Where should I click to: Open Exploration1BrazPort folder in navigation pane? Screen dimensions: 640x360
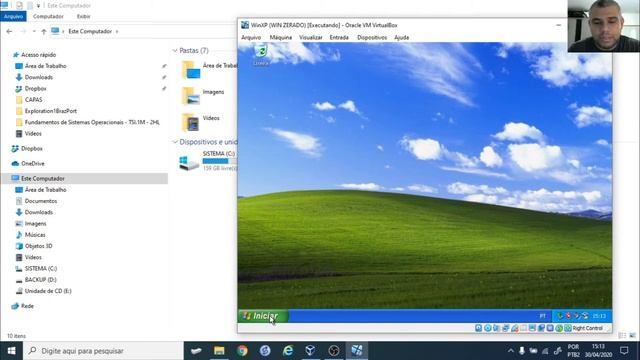click(x=50, y=111)
